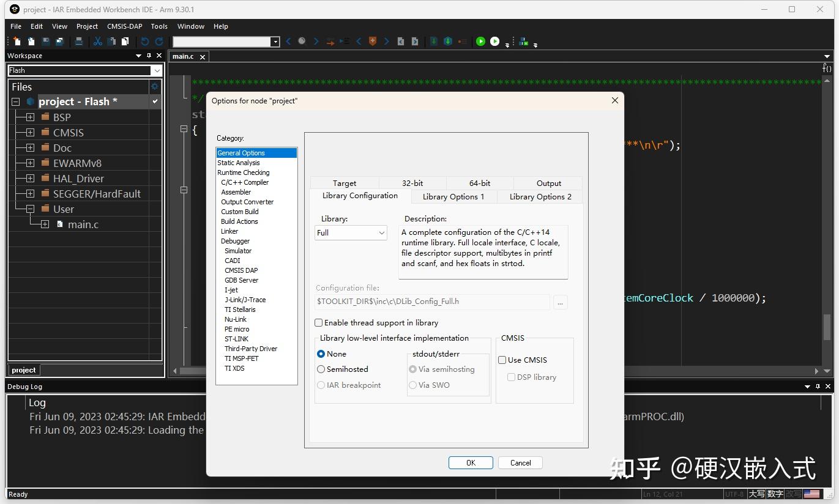Click the Make build toolbar icon
The height and width of the screenshot is (504, 839).
[448, 42]
